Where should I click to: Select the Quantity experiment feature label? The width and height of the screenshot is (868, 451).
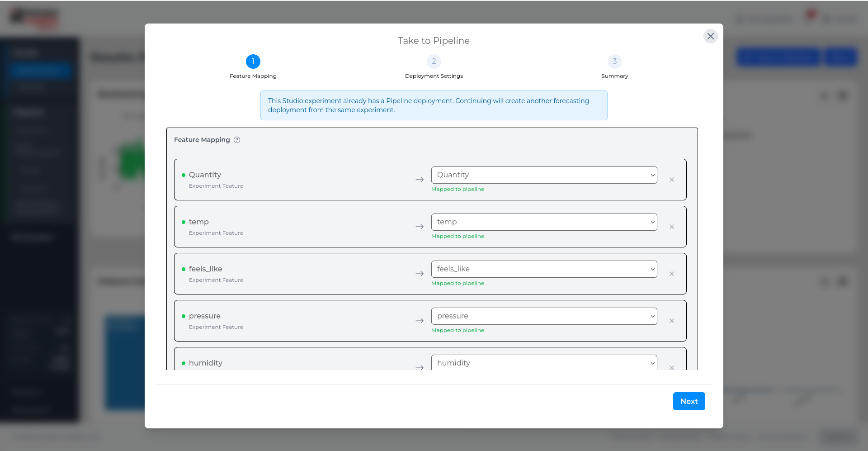coord(205,175)
